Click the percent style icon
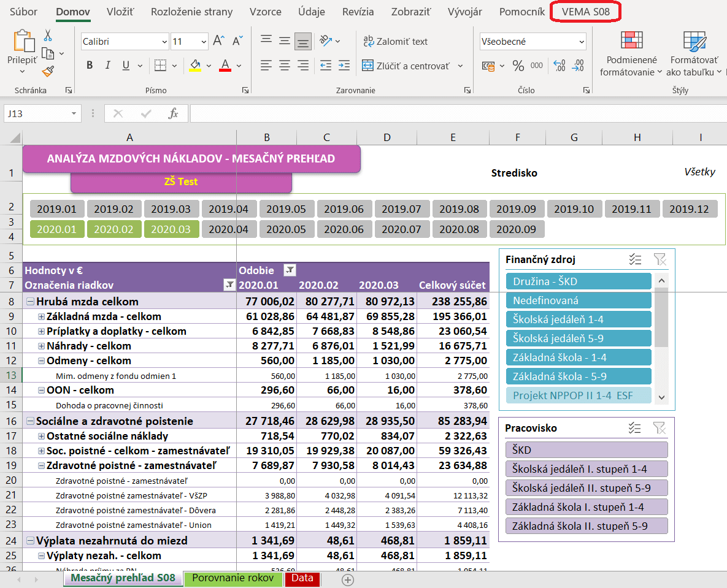 click(x=518, y=66)
